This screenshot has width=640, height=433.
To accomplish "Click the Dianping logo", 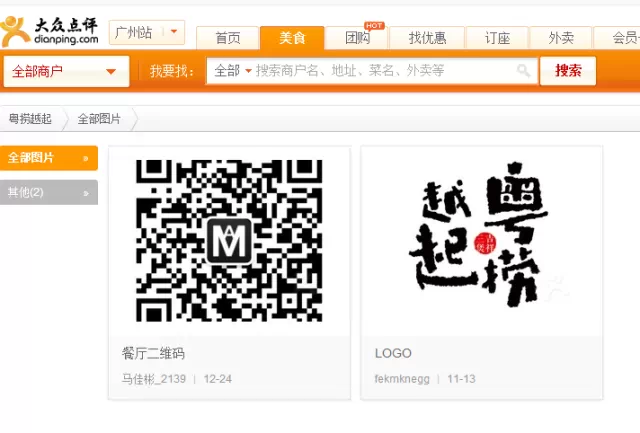I will (x=49, y=31).
